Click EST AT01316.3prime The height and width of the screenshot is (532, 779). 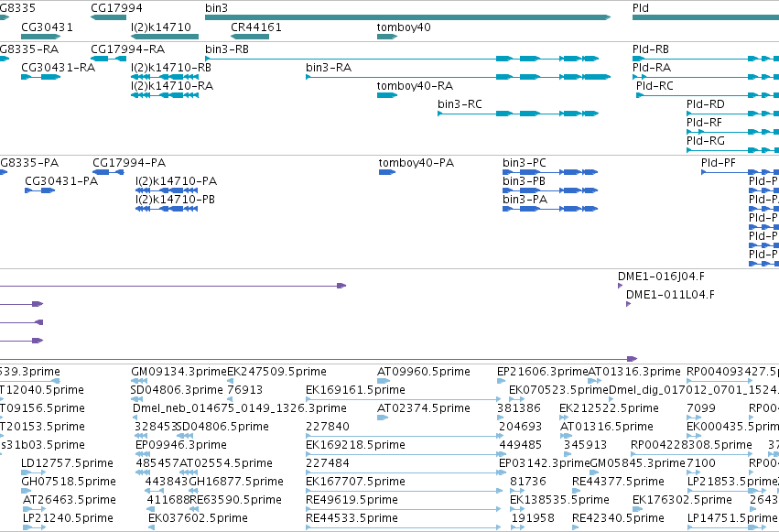pos(595,381)
